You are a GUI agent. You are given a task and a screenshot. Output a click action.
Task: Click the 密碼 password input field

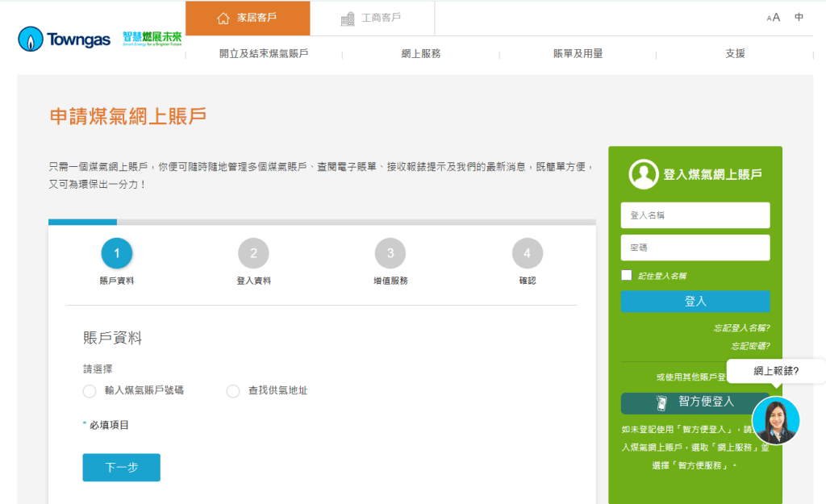tap(695, 248)
